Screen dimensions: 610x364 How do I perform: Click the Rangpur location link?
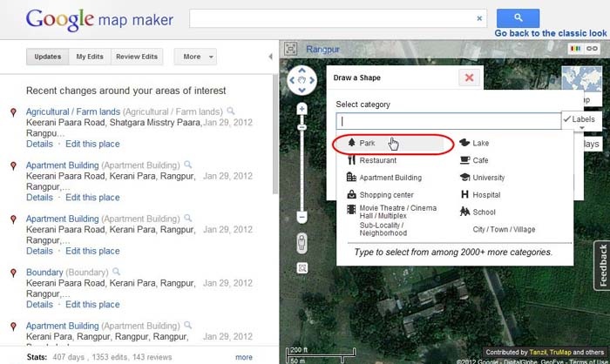(322, 50)
